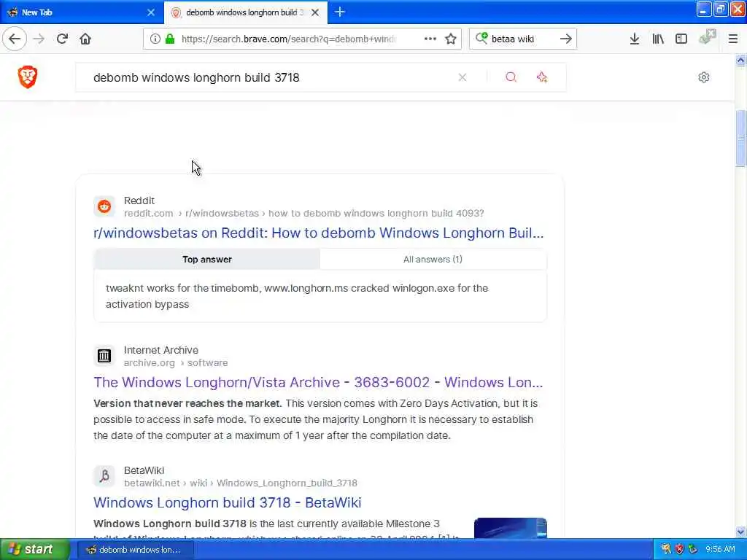
Task: Select the Top answer tab
Action: (206, 260)
